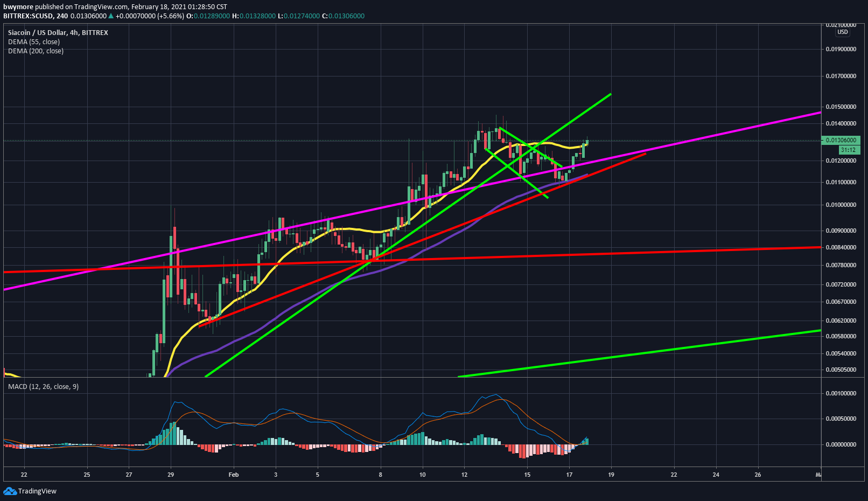This screenshot has height=501, width=868.
Task: Click the 0.00580000 price axis label
Action: point(841,336)
